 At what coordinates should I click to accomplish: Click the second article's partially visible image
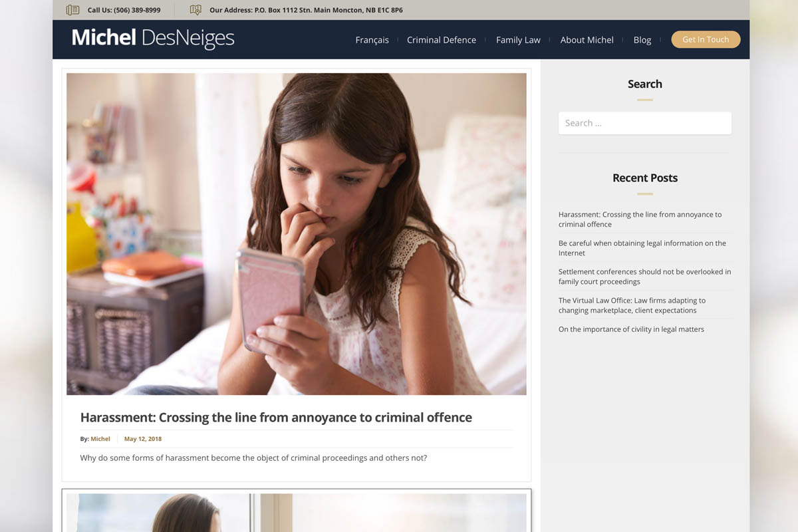coord(297,513)
